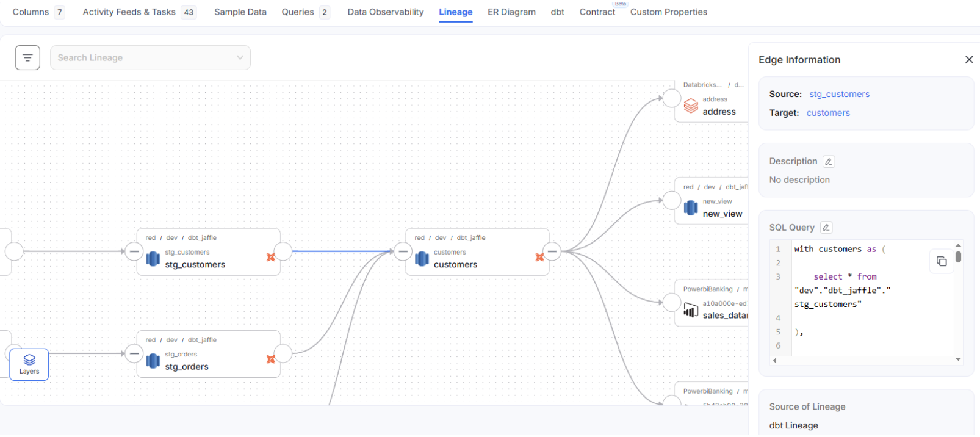Open the customers target link

pyautogui.click(x=827, y=113)
